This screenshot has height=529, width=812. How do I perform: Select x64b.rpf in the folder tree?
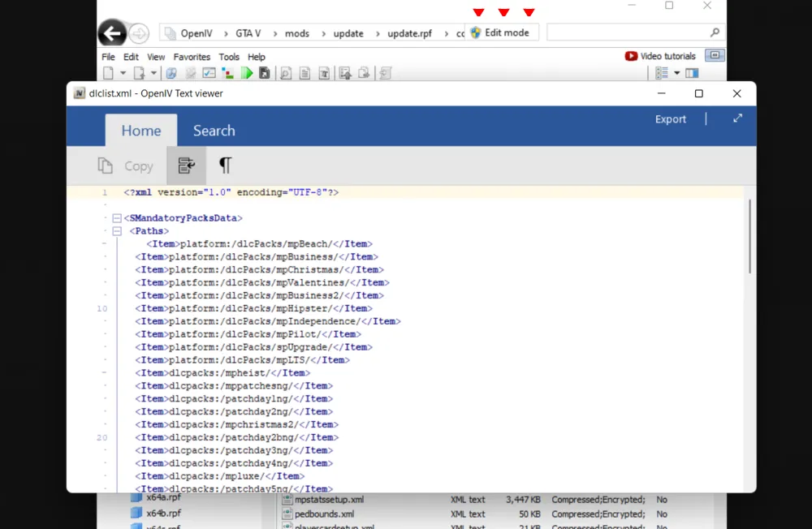(156, 513)
